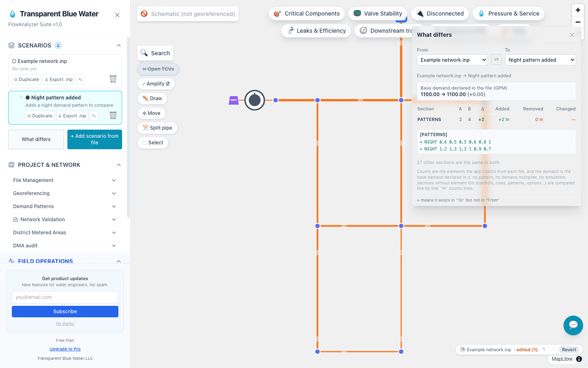Viewport: 588px width, 368px height.
Task: Click the Subscribe button
Action: click(65, 312)
